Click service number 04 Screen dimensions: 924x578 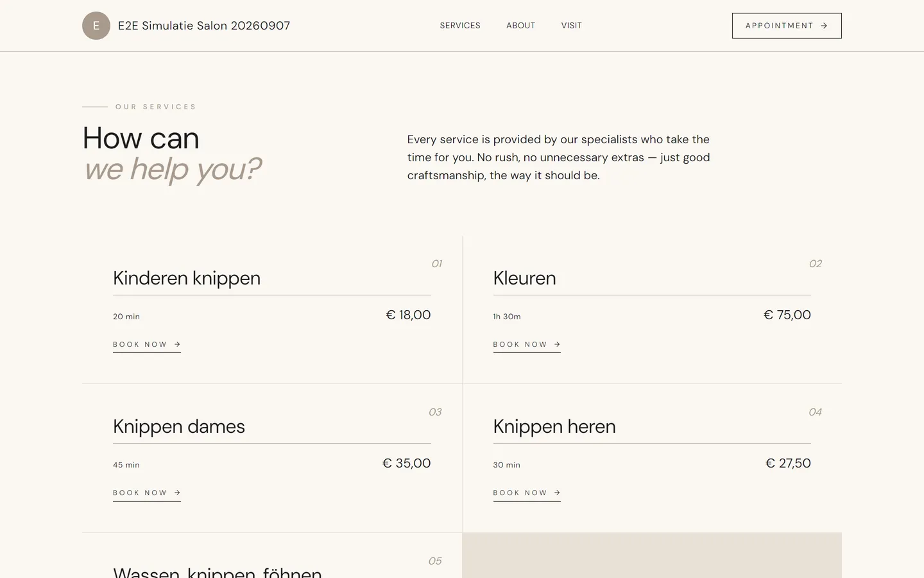(x=815, y=412)
